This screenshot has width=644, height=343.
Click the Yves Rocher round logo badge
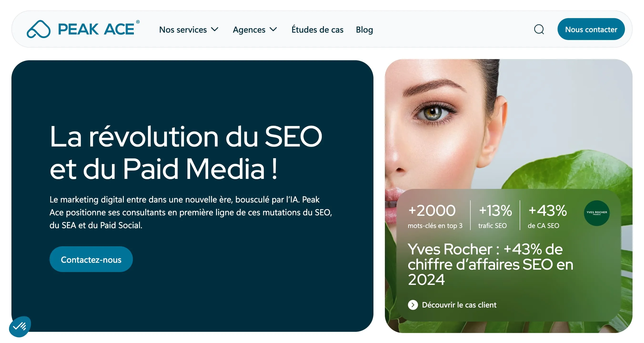pos(597,213)
